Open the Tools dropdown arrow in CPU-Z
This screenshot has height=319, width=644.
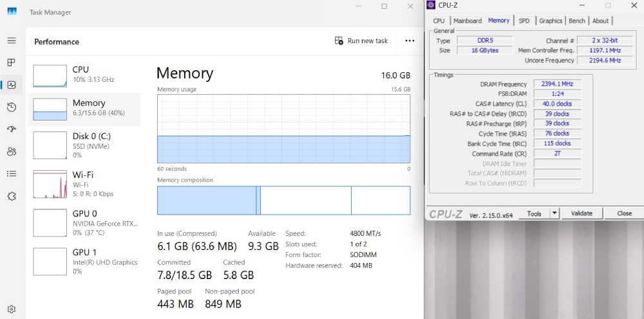(x=554, y=213)
